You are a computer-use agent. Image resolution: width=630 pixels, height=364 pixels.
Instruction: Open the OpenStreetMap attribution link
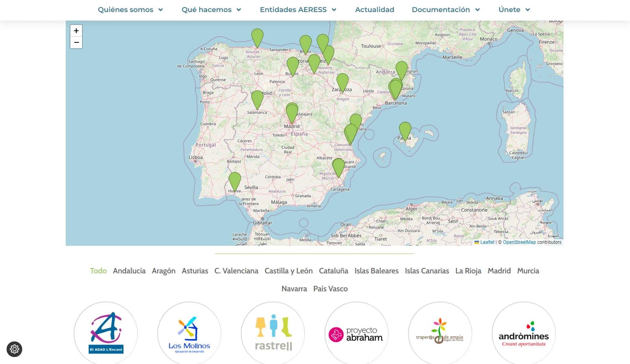(519, 242)
